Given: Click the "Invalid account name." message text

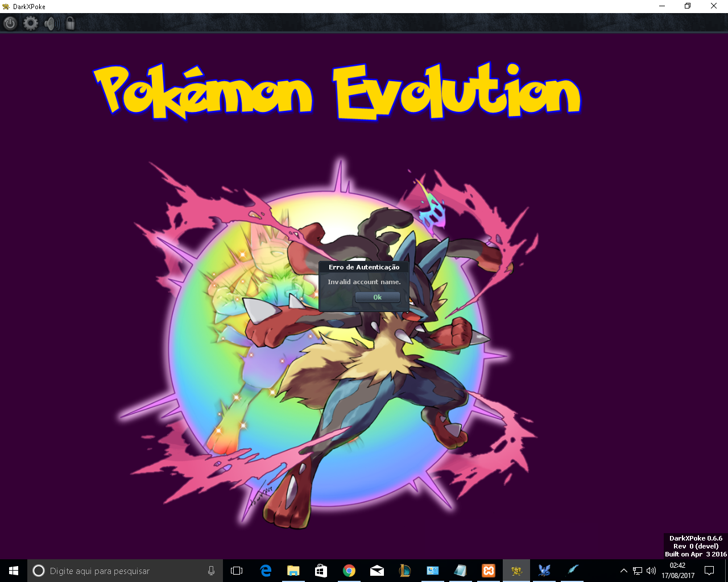Looking at the screenshot, I should point(364,282).
